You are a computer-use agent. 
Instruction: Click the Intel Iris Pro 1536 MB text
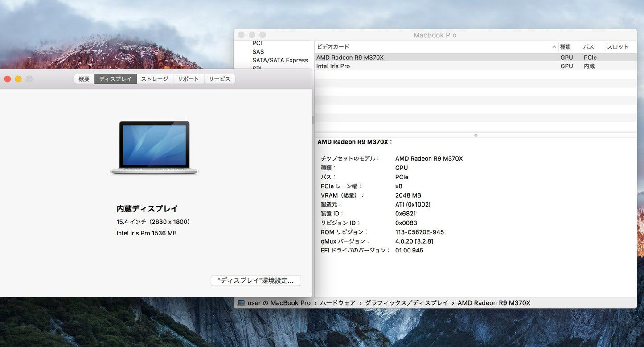(x=147, y=233)
